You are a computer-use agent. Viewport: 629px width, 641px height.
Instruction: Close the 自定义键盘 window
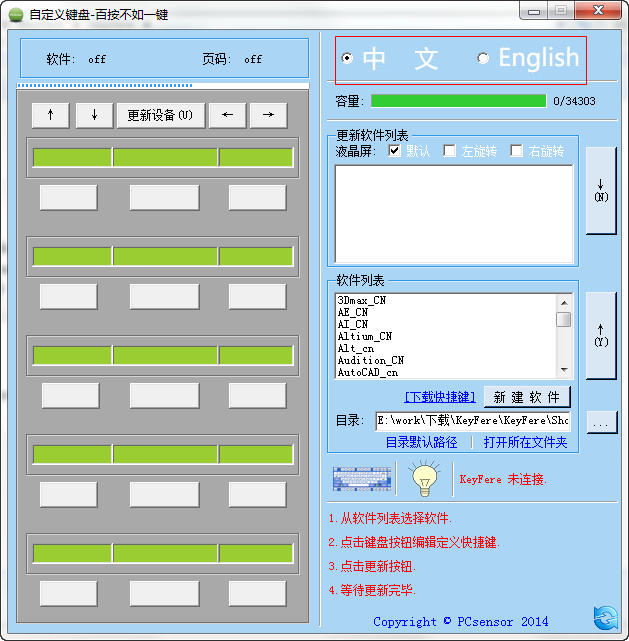(599, 11)
